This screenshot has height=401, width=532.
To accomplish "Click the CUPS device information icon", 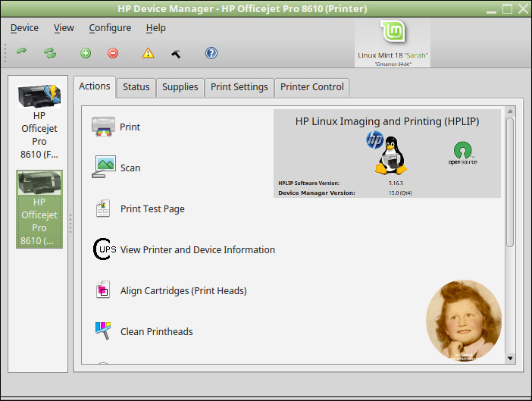I will click(105, 249).
